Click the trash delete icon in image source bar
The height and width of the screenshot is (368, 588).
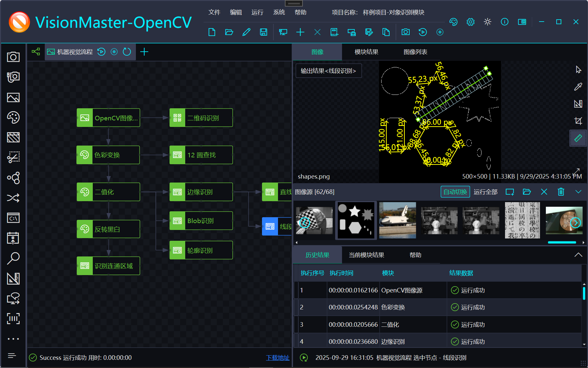point(561,192)
